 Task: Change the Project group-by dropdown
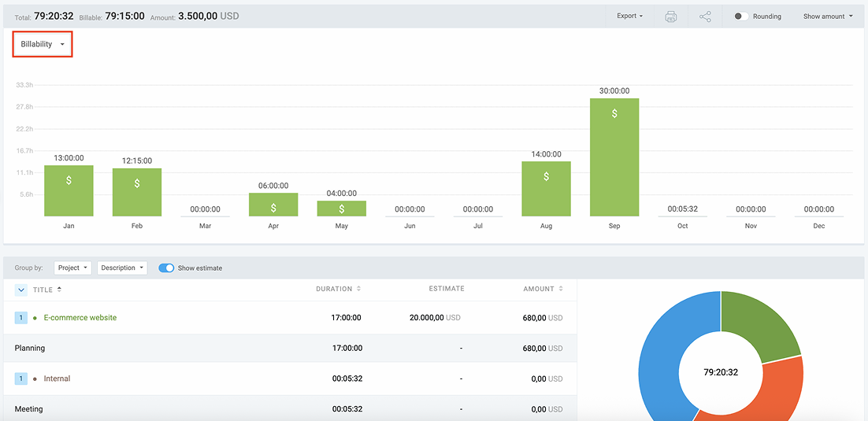pyautogui.click(x=72, y=268)
